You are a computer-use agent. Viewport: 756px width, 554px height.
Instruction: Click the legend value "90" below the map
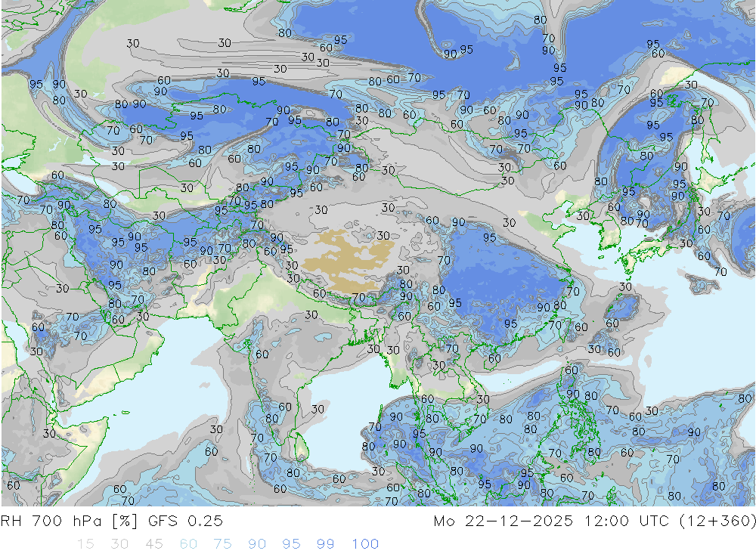tap(257, 544)
